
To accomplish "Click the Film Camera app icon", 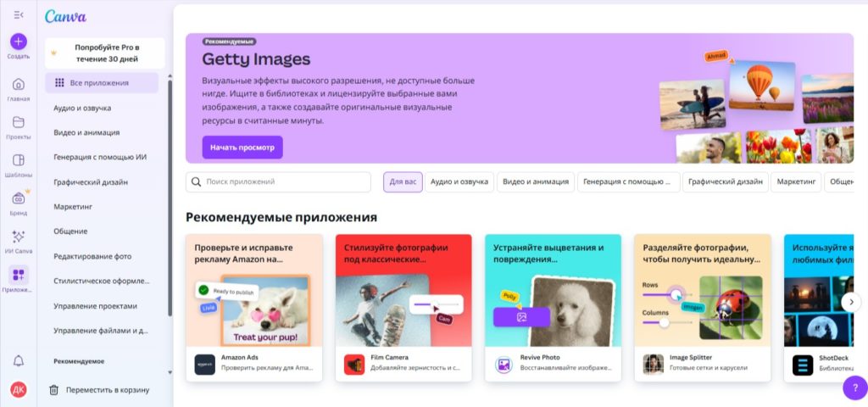I will [x=354, y=365].
